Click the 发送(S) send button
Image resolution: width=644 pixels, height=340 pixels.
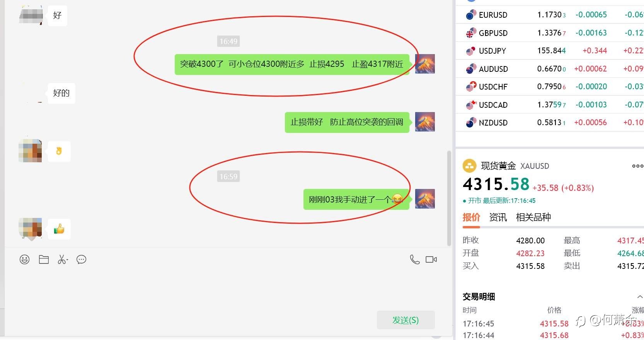coord(405,320)
